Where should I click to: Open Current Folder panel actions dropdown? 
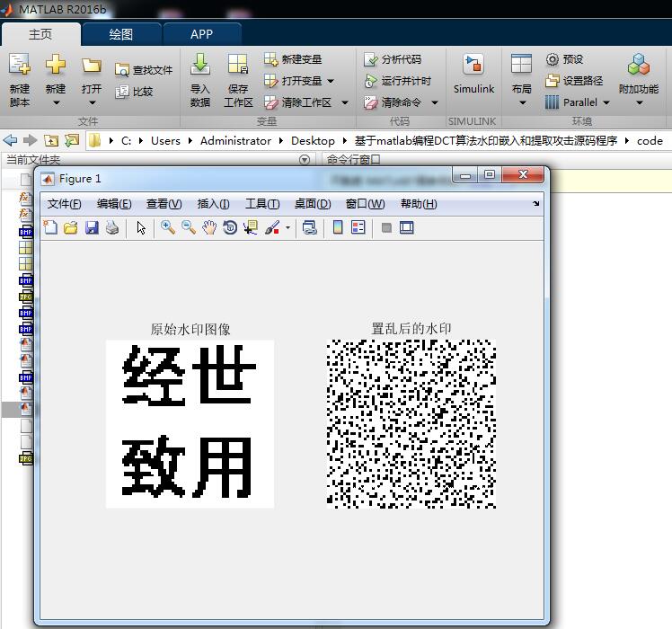tap(305, 160)
